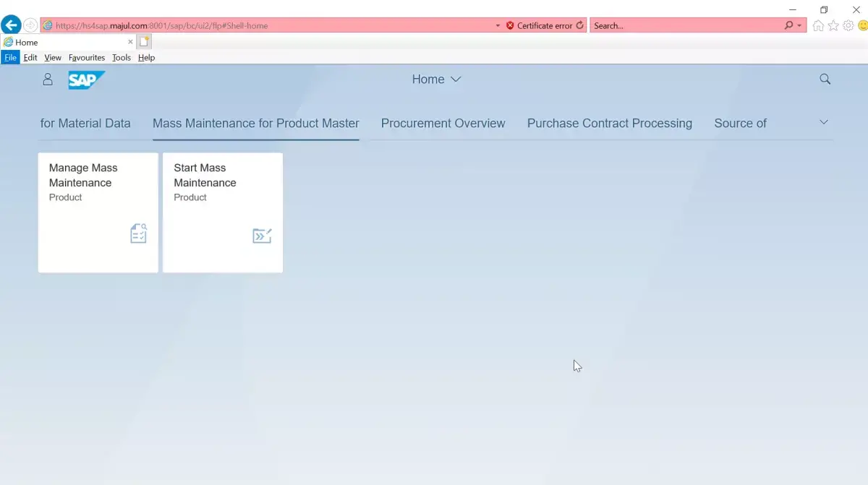Click the browser forward arrow button
Viewport: 868px width, 485px height.
pyautogui.click(x=30, y=25)
